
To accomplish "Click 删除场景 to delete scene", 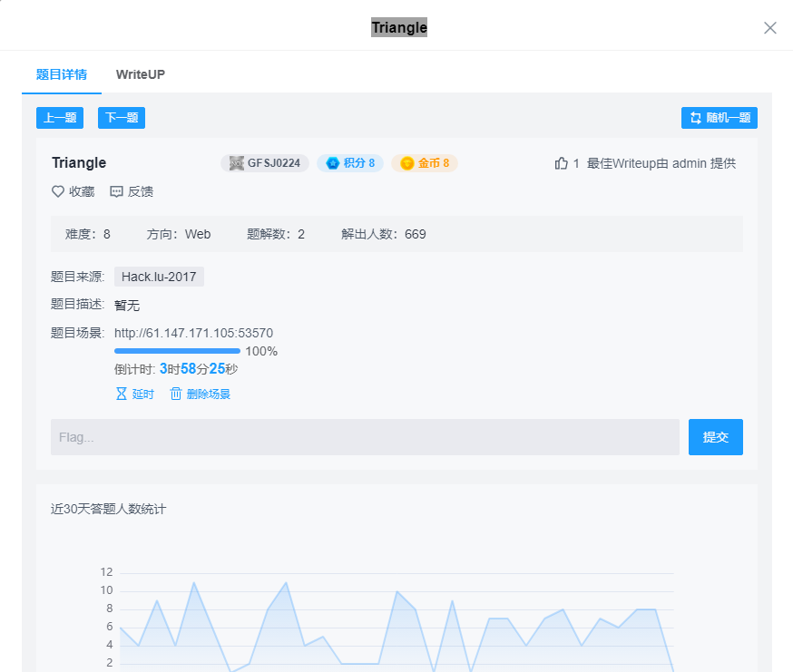I will coord(209,394).
